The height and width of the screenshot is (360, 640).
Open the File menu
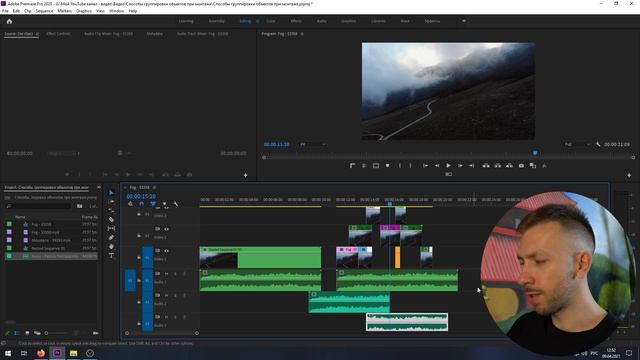[x=5, y=11]
